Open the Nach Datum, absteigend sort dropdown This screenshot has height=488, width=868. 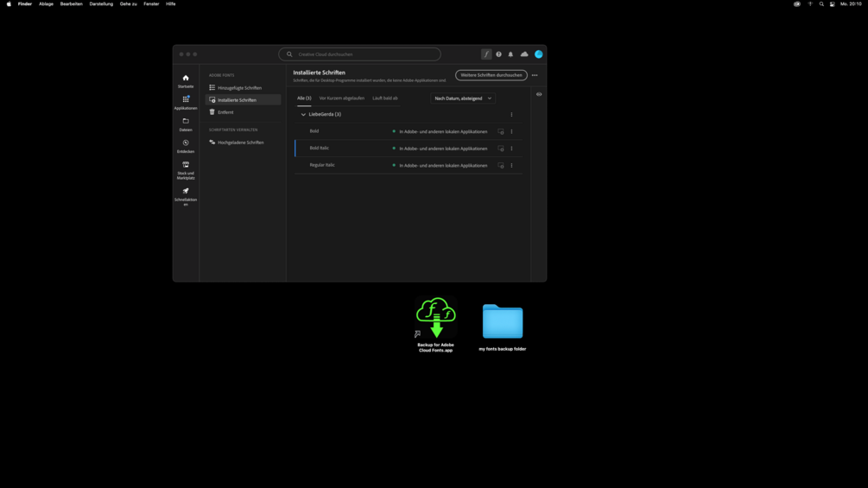click(463, 98)
